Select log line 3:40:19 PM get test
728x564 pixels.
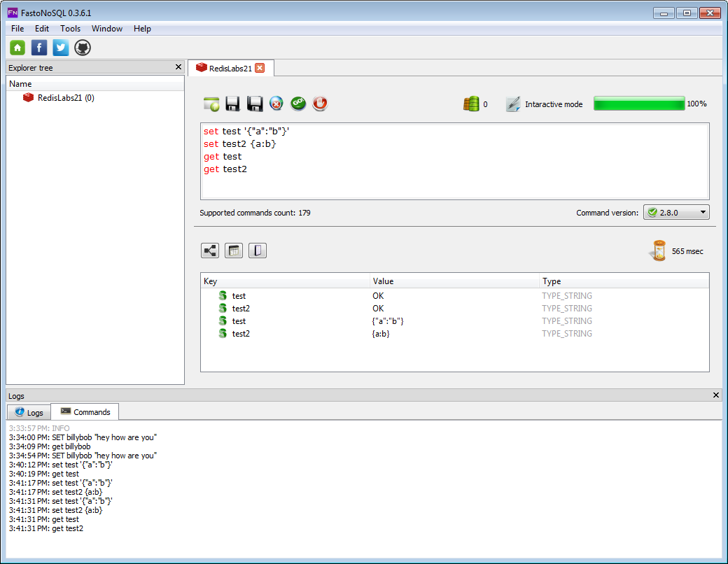43,474
